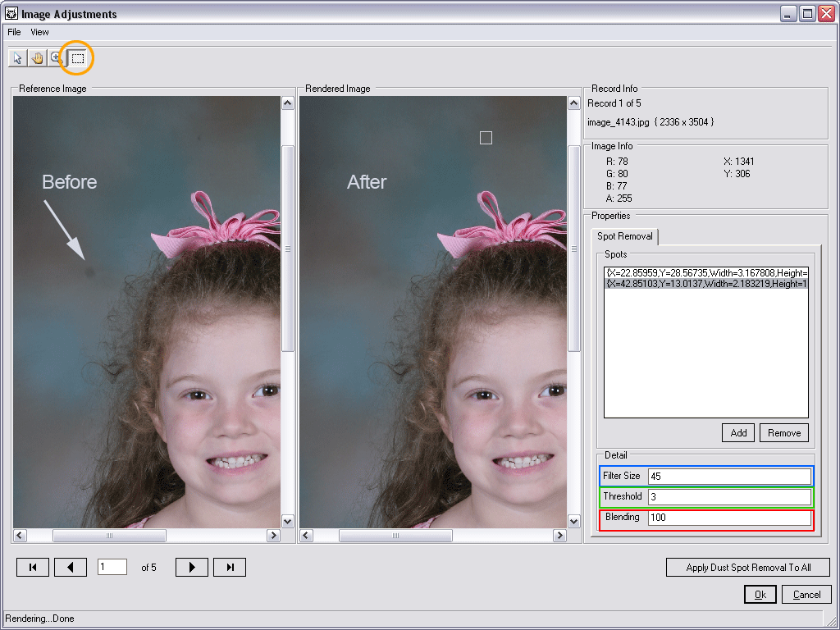Go to previous record

click(71, 567)
